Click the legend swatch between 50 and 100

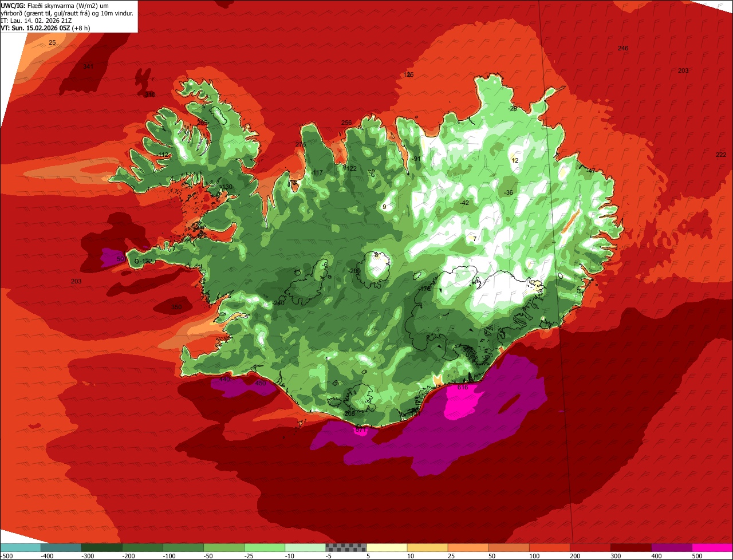click(509, 547)
